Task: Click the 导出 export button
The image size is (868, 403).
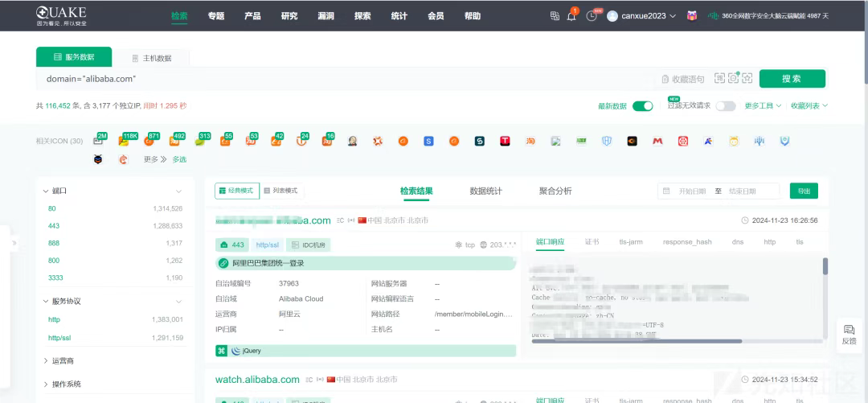Action: pyautogui.click(x=804, y=191)
